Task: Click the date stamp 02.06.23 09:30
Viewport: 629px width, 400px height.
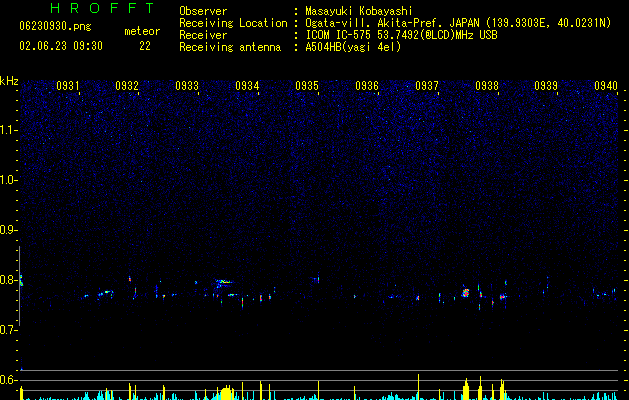Action: [x=61, y=46]
